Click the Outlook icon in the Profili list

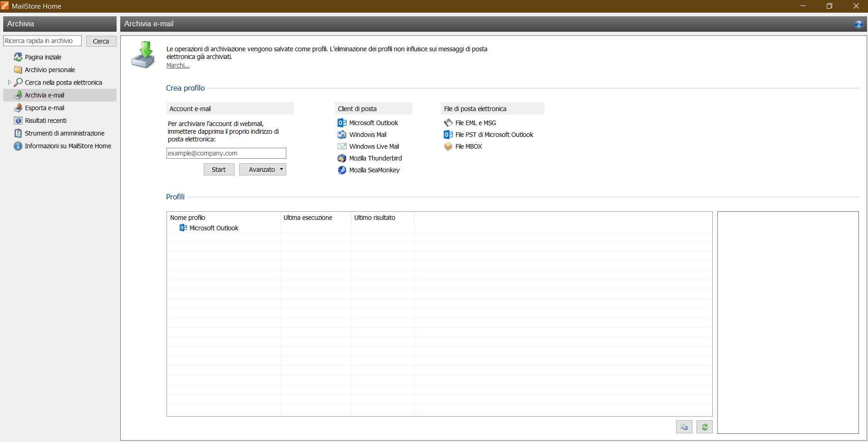point(183,228)
